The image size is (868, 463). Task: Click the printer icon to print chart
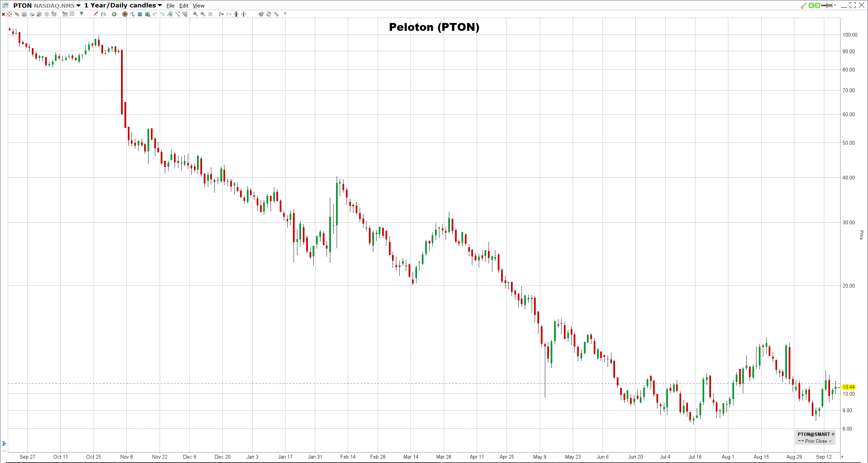32,14
